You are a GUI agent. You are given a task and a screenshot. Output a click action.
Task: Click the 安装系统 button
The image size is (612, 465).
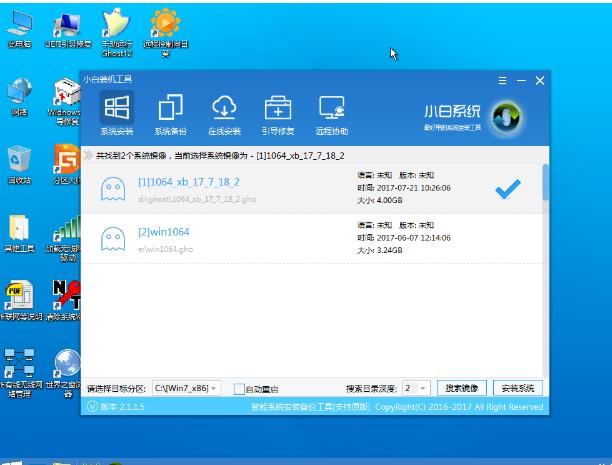click(x=518, y=388)
